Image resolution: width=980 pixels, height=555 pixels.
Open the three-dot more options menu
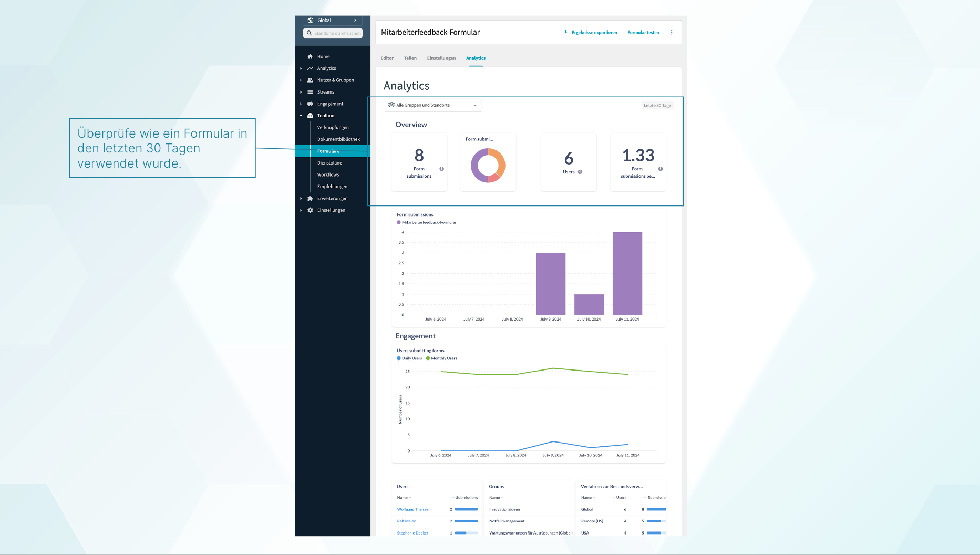tap(671, 33)
